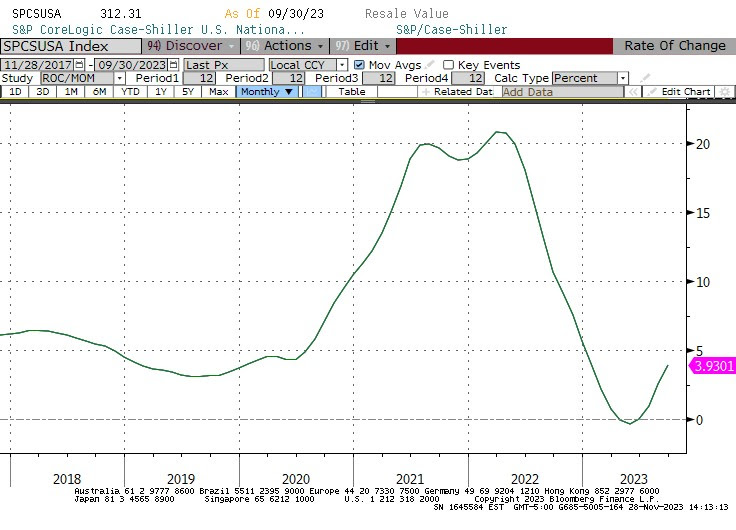Expand the ROC/MOM study dropdown

(x=120, y=78)
